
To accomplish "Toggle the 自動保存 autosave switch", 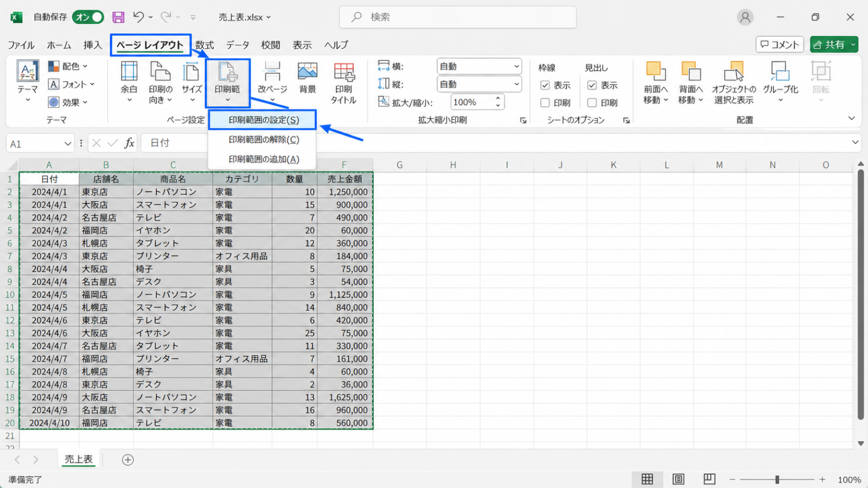I will [x=88, y=17].
